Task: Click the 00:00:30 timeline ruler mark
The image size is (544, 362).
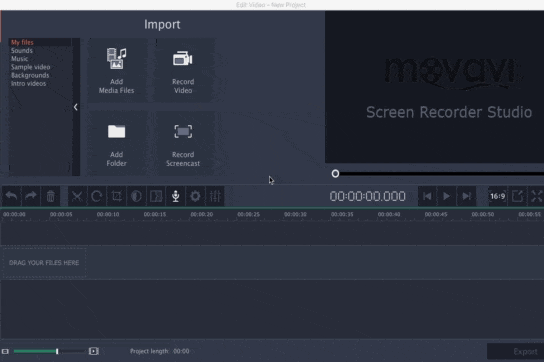Action: coord(295,214)
